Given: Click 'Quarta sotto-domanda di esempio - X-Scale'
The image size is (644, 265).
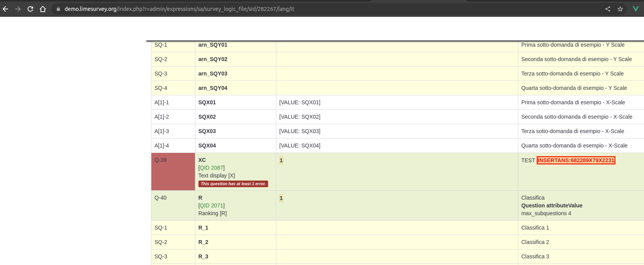Looking at the screenshot, I should (574, 146).
